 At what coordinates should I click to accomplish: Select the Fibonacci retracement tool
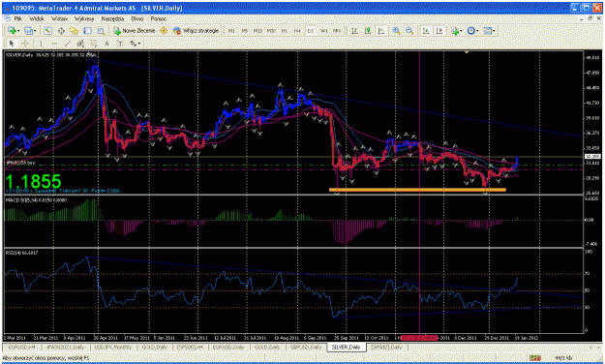click(x=94, y=44)
